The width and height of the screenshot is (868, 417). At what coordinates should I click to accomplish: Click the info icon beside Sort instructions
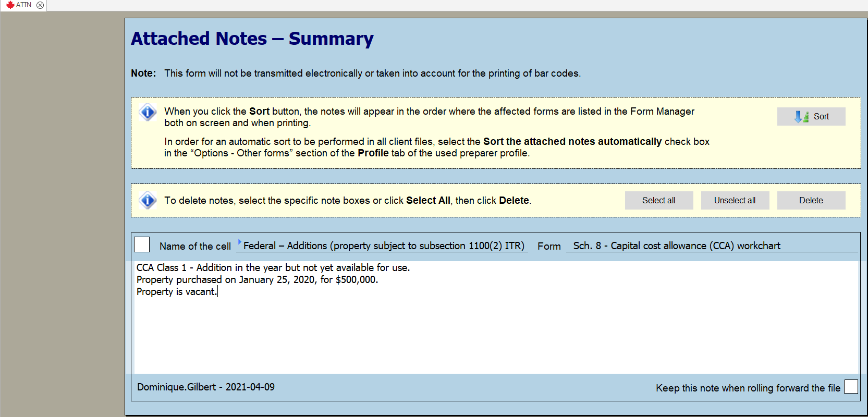[x=148, y=112]
